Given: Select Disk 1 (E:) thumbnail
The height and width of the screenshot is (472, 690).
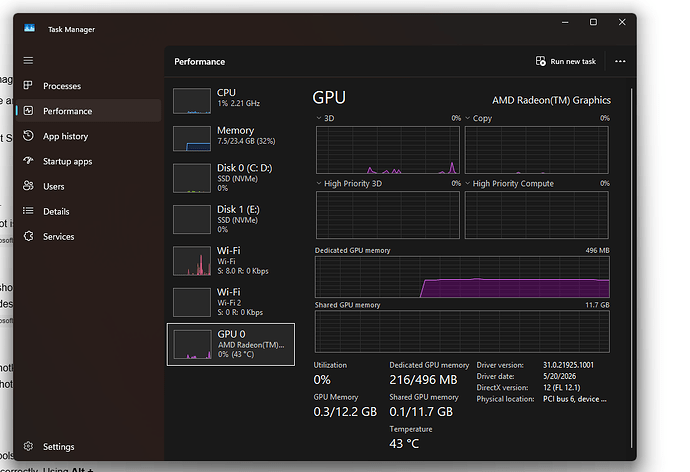Looking at the screenshot, I should click(x=192, y=219).
